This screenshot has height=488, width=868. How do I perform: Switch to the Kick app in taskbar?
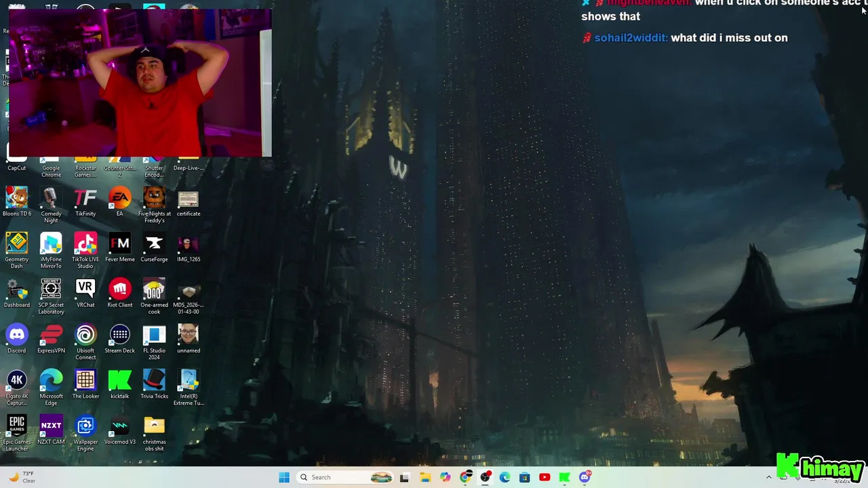click(564, 477)
